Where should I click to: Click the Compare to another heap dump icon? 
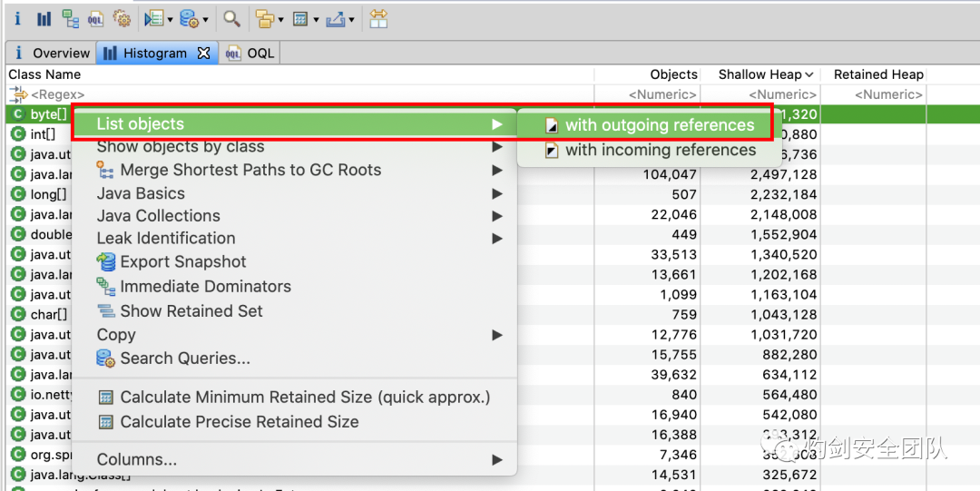tap(378, 19)
